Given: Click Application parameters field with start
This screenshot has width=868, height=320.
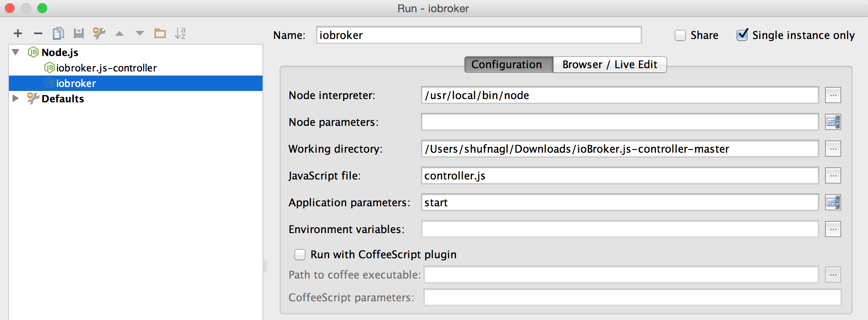Looking at the screenshot, I should coord(620,203).
